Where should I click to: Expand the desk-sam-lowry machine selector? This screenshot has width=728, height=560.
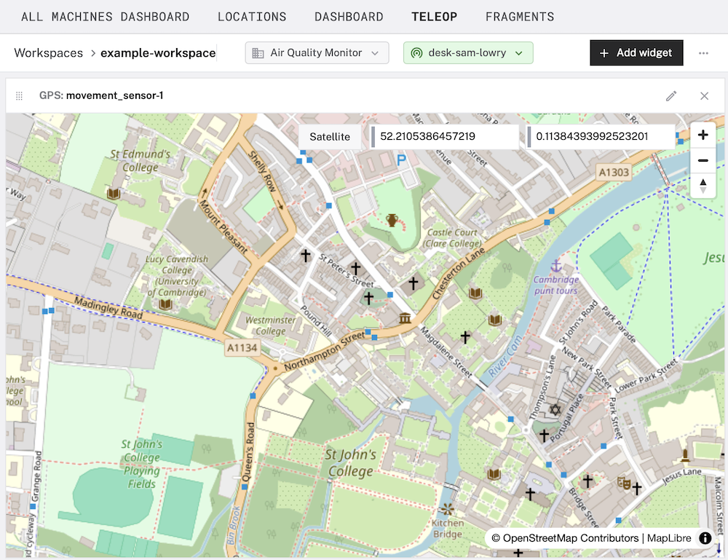468,52
